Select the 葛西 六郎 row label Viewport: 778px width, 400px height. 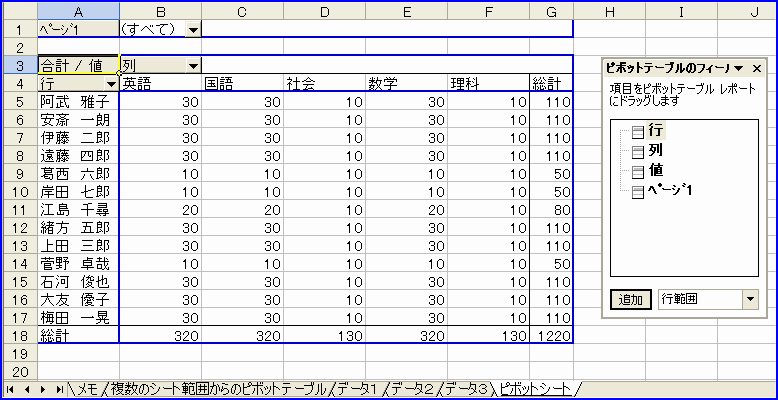click(78, 174)
